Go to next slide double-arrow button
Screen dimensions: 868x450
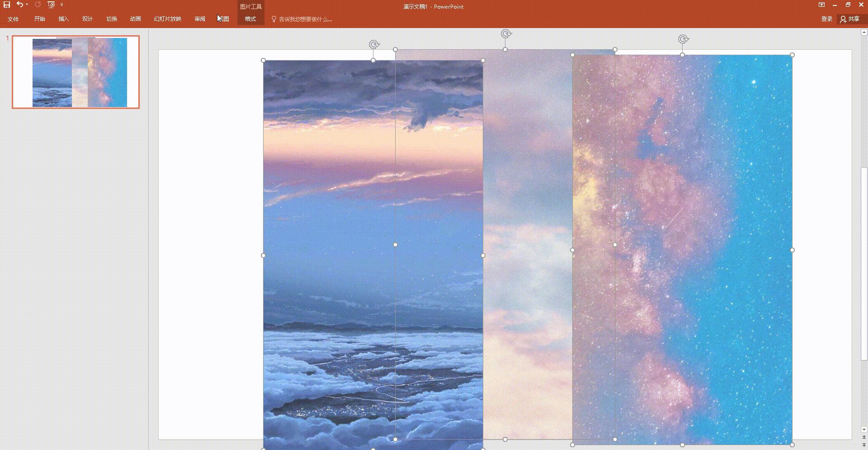tap(864, 445)
